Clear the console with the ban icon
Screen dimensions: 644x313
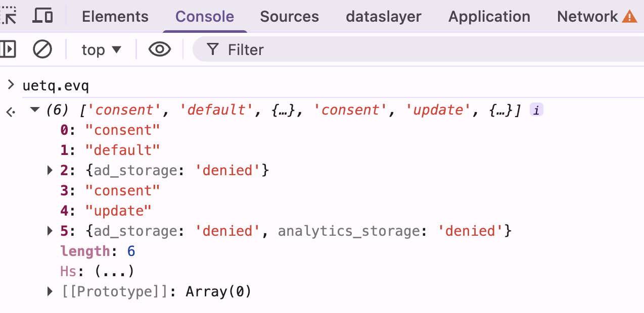tap(42, 49)
